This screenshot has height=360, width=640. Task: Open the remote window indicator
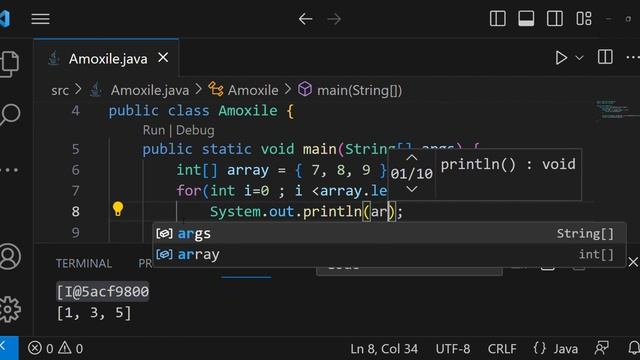click(x=9, y=348)
